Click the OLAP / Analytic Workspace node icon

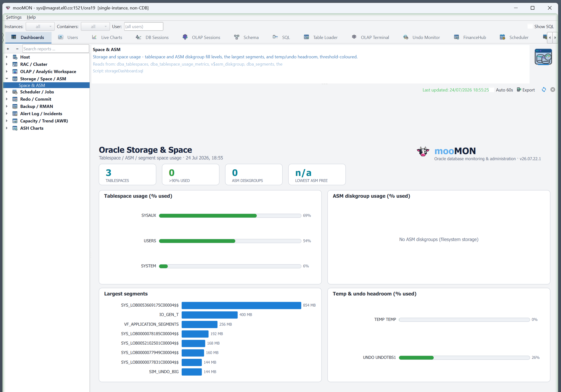(x=15, y=72)
